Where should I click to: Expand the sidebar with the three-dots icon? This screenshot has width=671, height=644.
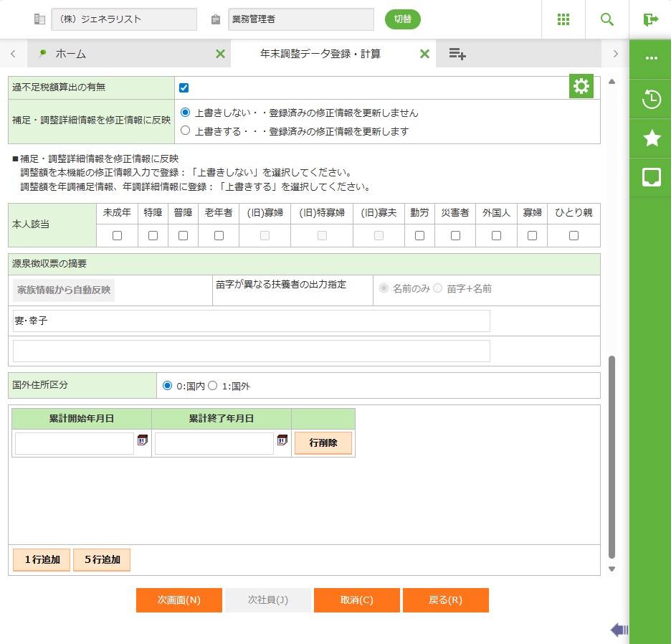tap(651, 58)
